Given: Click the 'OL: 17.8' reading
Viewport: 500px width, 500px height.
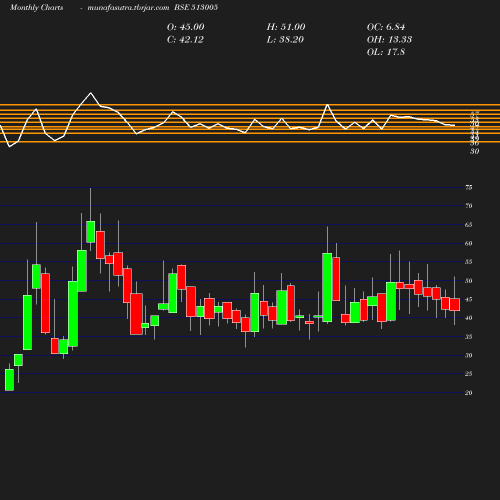Looking at the screenshot, I should pos(386,52).
